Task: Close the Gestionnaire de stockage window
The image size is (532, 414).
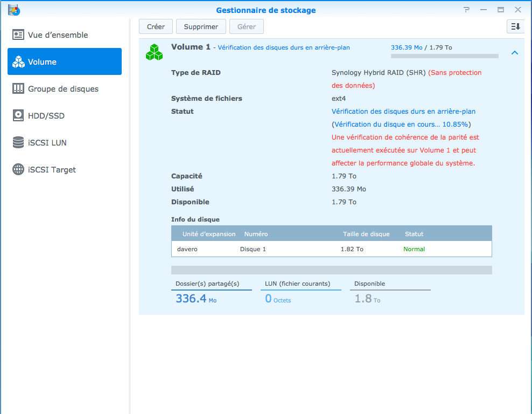Action: tap(518, 10)
